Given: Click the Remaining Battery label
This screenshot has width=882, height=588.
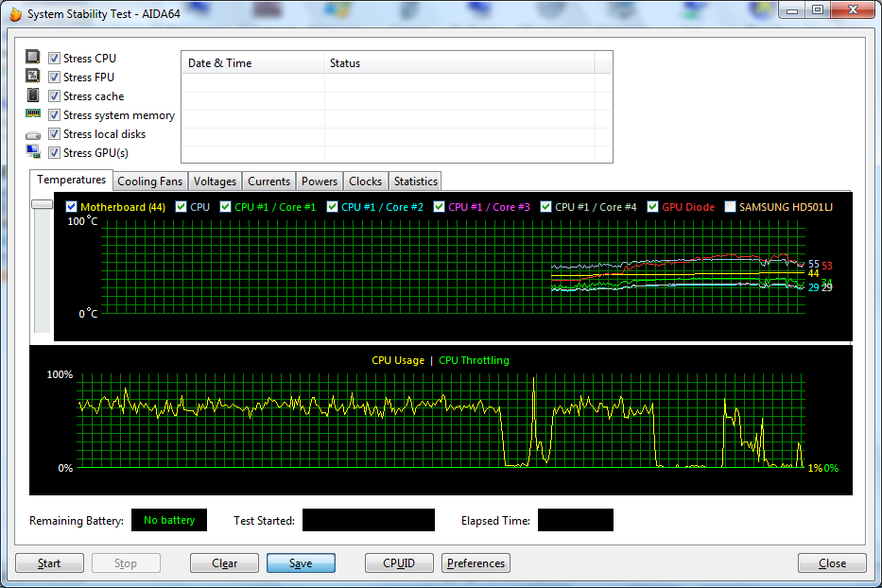Looking at the screenshot, I should click(x=77, y=521).
